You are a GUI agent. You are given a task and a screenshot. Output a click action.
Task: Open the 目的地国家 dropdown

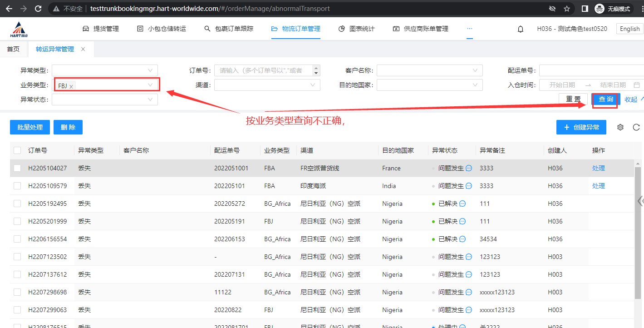pos(429,85)
